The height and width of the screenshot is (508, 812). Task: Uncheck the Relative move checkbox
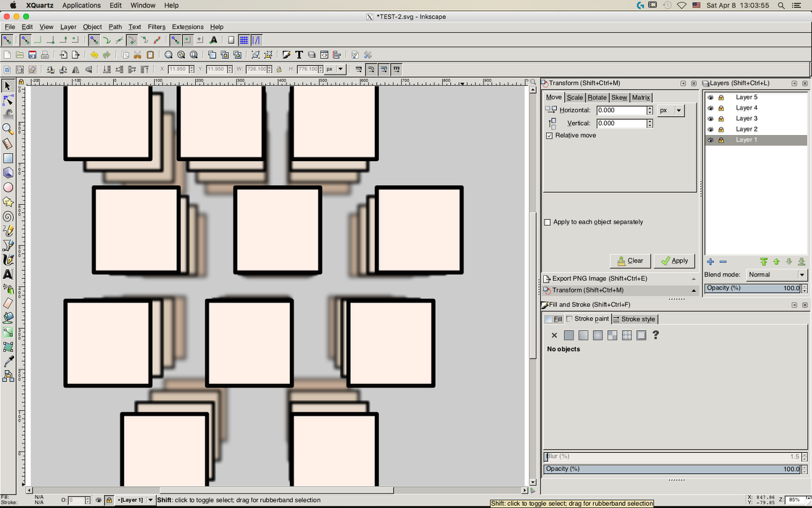point(550,135)
